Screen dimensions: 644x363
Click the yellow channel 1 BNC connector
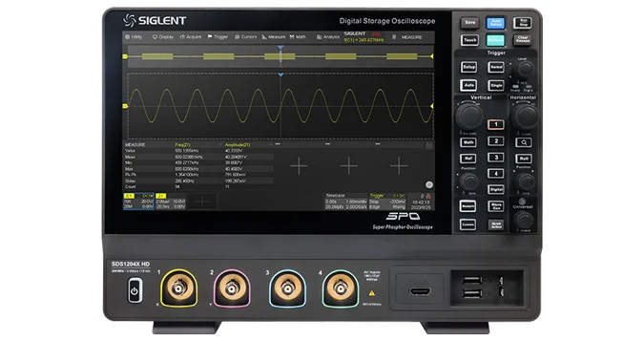(178, 288)
